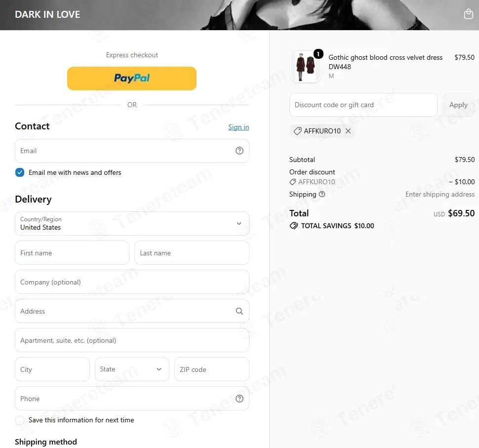Expand the State dropdown
479x448 pixels.
click(x=132, y=369)
